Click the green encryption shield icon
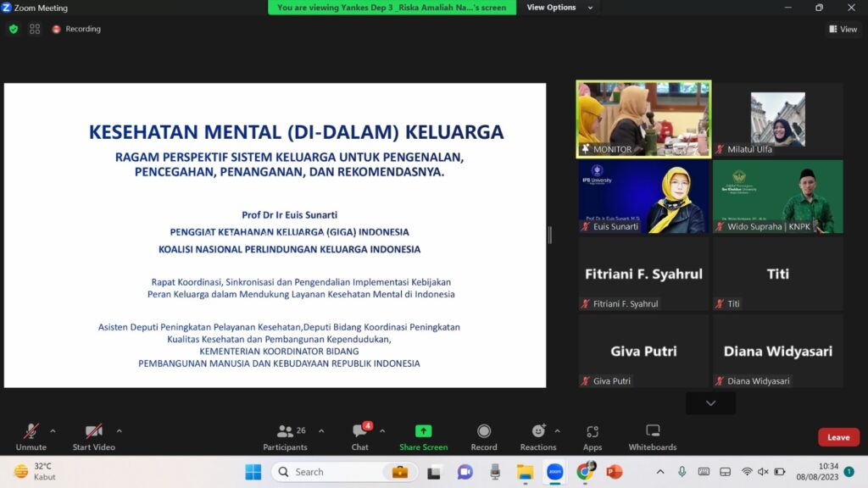 pos(14,29)
